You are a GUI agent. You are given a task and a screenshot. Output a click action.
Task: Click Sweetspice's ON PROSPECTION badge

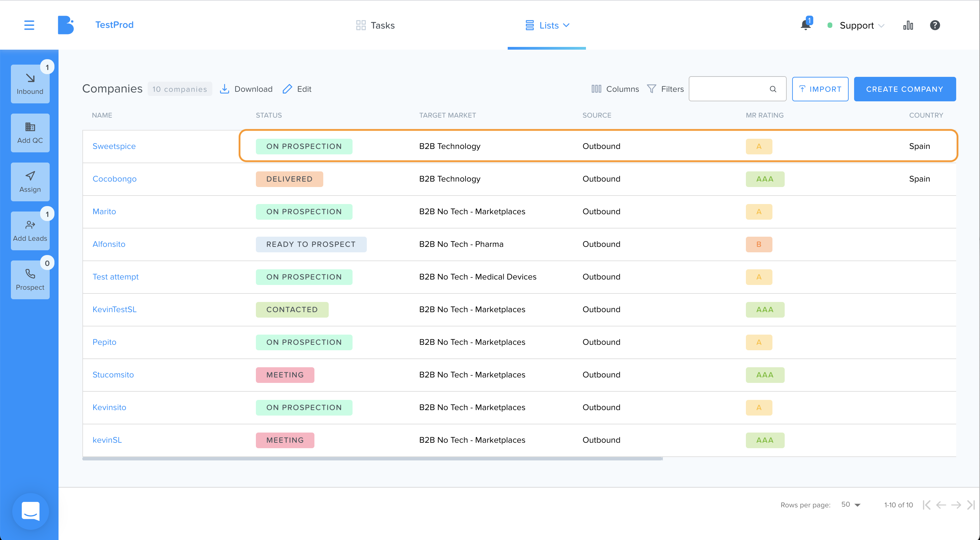click(304, 147)
